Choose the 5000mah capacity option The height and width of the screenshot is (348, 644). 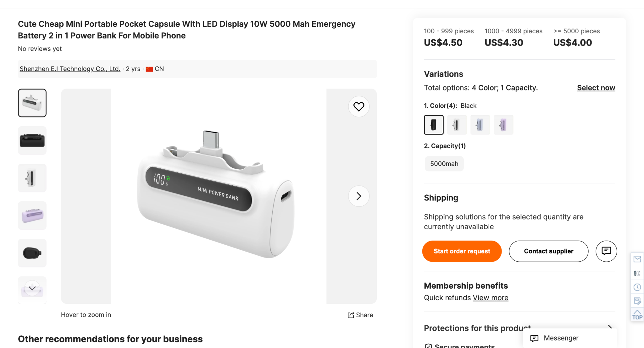tap(444, 163)
